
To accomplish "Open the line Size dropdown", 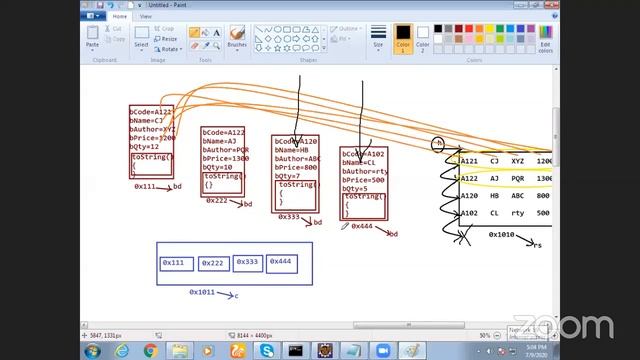I will click(x=378, y=38).
